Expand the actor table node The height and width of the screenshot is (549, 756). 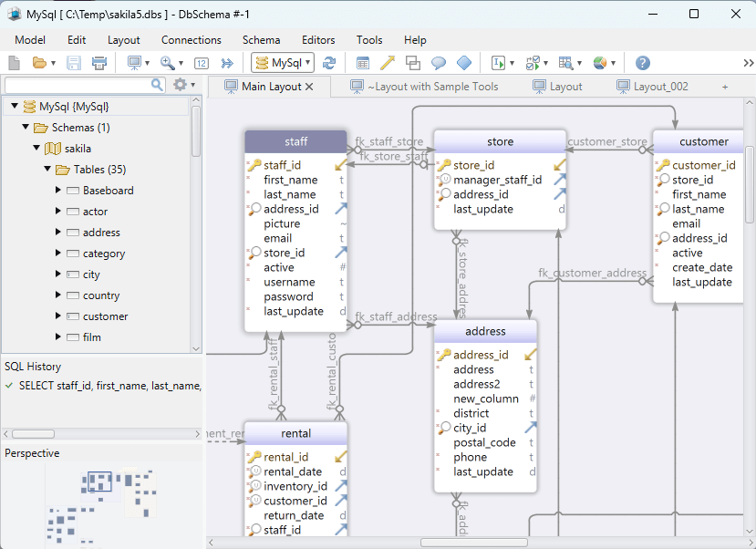tap(57, 211)
